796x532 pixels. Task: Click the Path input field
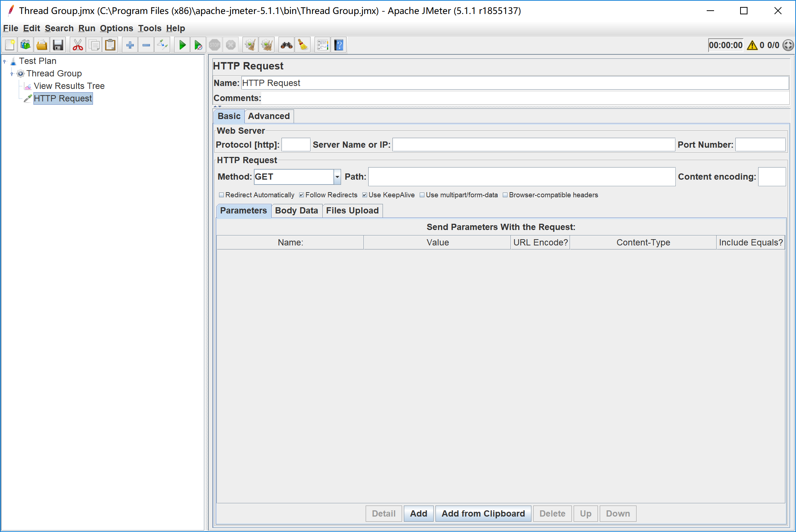(x=522, y=177)
